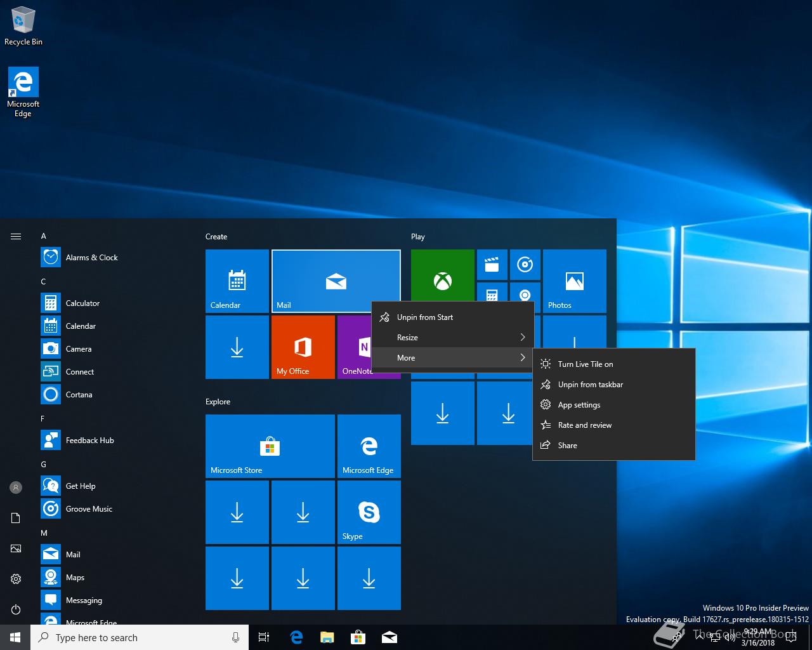Open the Microsoft Store tile
The image size is (812, 650).
click(270, 446)
